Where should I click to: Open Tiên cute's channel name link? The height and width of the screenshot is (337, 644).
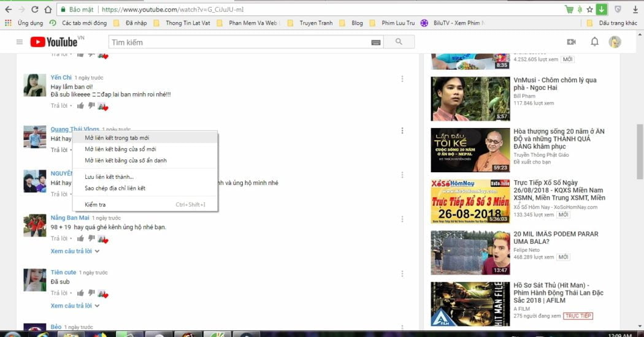pyautogui.click(x=63, y=272)
